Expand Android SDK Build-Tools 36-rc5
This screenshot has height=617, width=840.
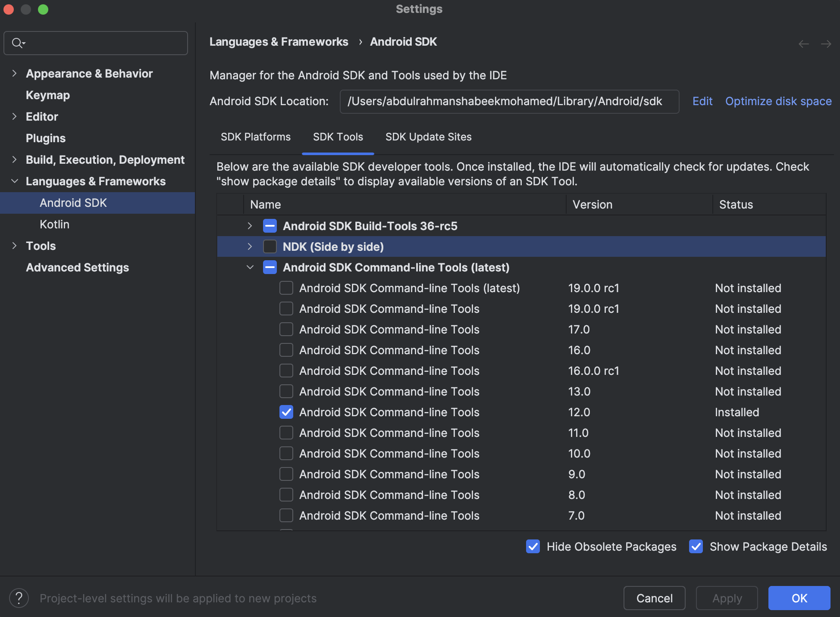pyautogui.click(x=250, y=226)
